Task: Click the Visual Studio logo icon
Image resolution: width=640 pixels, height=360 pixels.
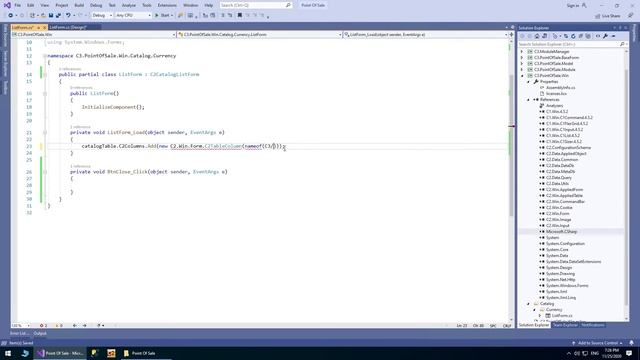Action: point(7,5)
